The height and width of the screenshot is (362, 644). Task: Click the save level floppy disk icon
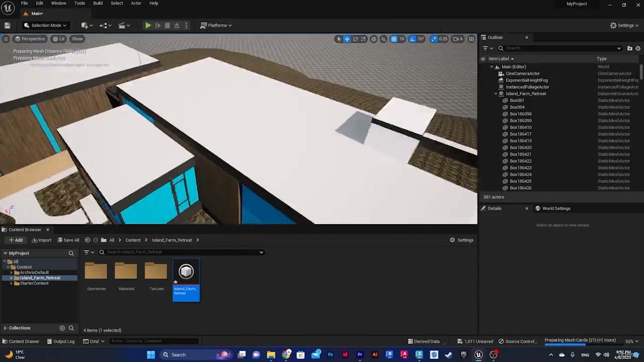[7, 25]
